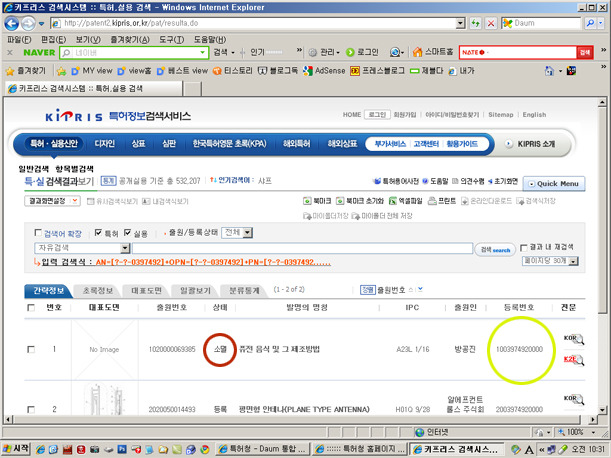Toggle the search term expansion checkbox
Image resolution: width=611 pixels, height=458 pixels.
tap(38, 233)
